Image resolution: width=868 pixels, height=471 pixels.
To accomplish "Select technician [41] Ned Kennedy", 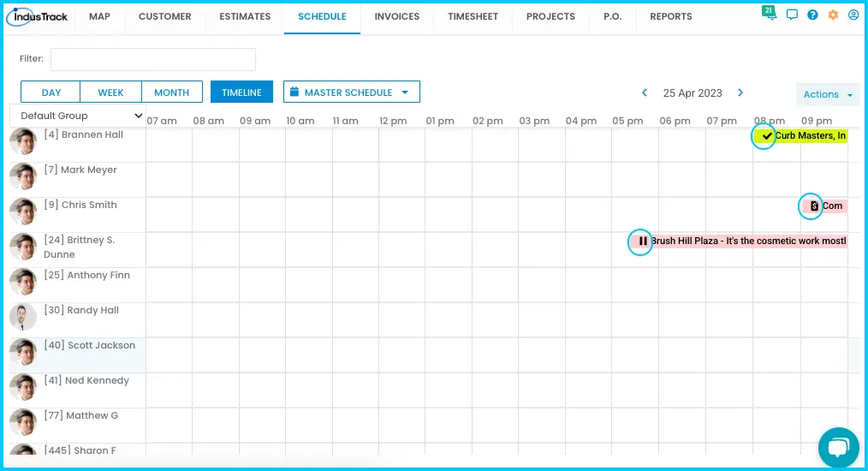I will pyautogui.click(x=86, y=381).
